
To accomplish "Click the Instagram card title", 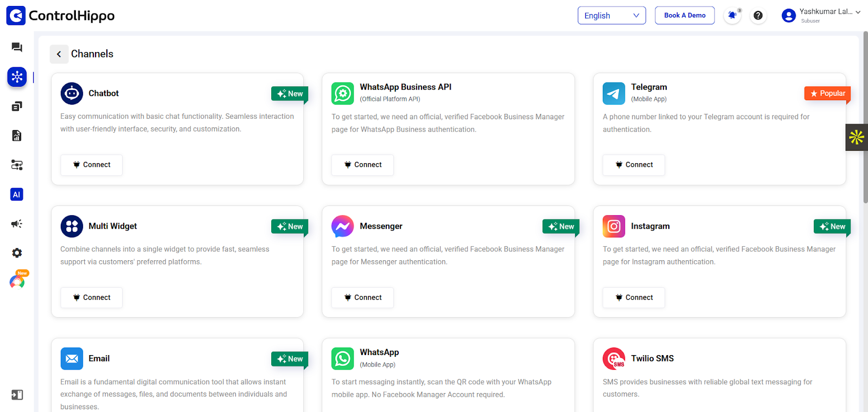I will pyautogui.click(x=650, y=226).
